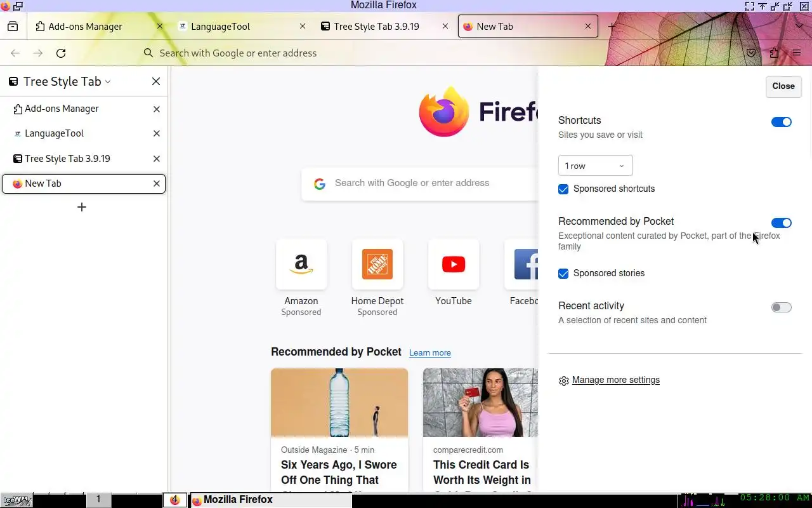This screenshot has height=508, width=812.
Task: Close the Tree Style Tab 3.9.19 tab in top strip
Action: tap(445, 26)
